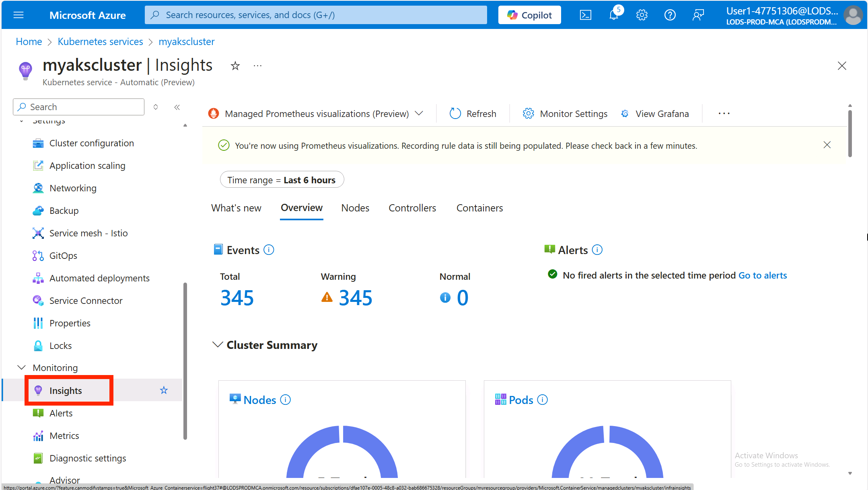Collapse the left navigation with double chevron
Viewport: 868px width, 490px height.
tap(177, 107)
